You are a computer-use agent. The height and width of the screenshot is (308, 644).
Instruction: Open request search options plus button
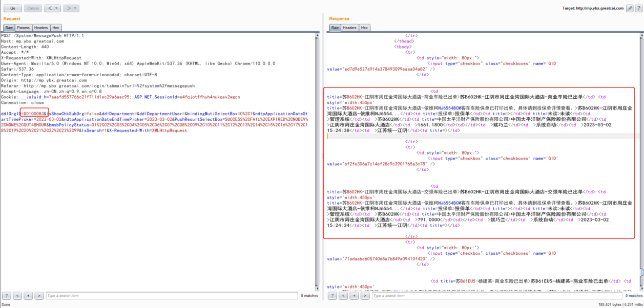(x=28, y=296)
